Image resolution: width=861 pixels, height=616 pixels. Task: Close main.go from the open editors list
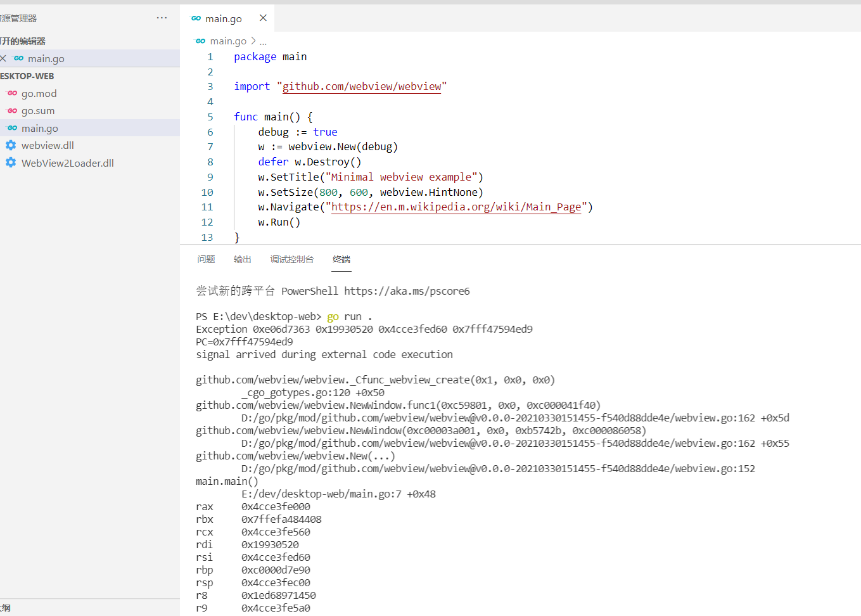3,58
